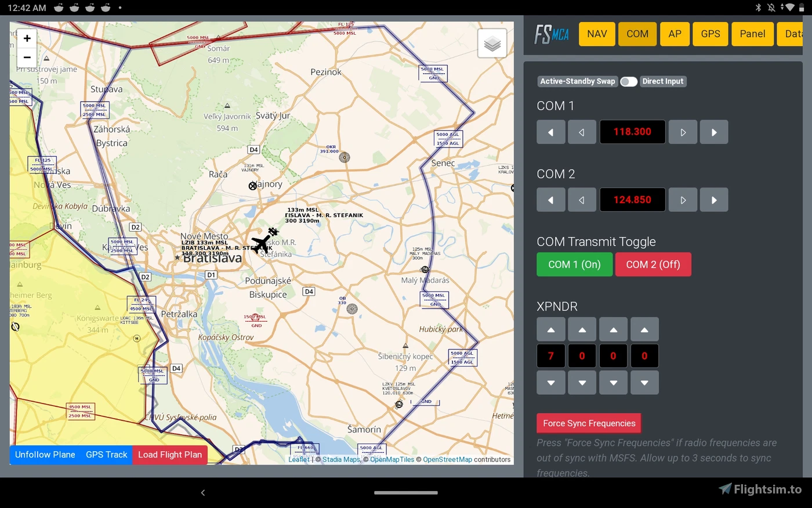Coarse-decrease COM 2 with the outer left arrow
812x508 pixels.
click(x=550, y=199)
